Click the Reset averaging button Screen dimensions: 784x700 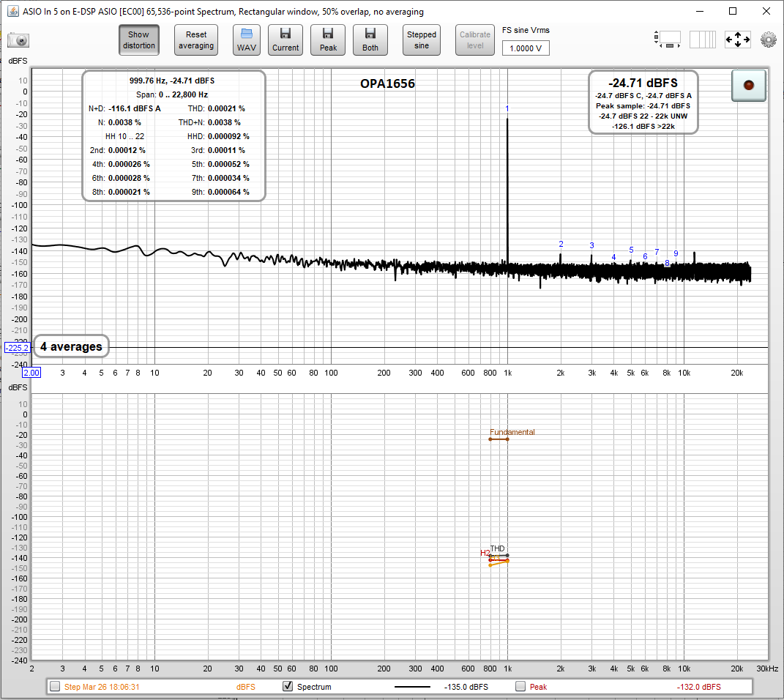196,40
